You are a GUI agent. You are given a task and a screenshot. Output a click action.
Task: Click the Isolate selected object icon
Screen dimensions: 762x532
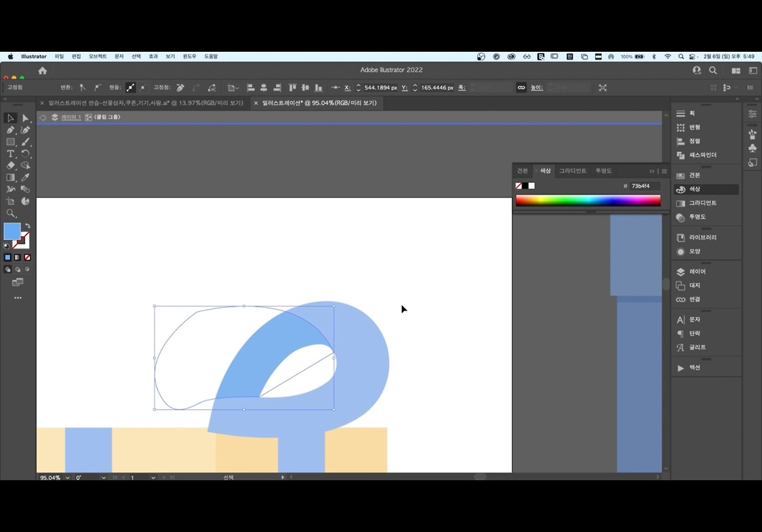coord(602,87)
